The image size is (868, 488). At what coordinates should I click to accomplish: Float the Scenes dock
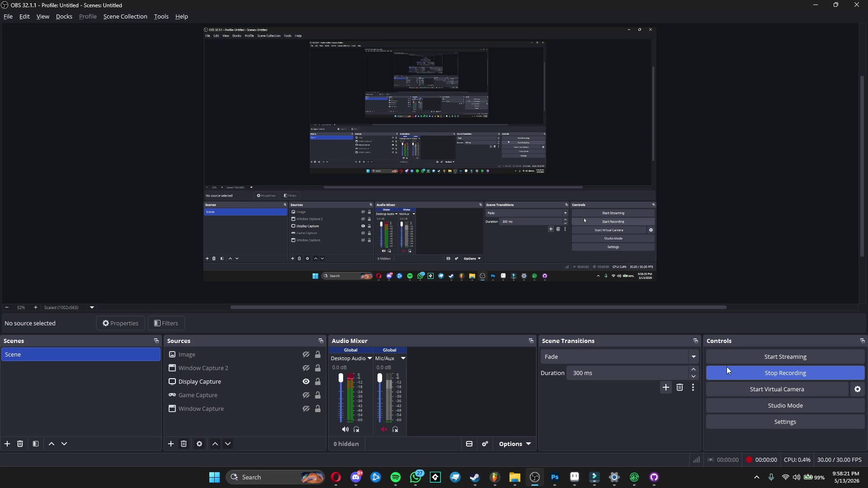[156, 341]
